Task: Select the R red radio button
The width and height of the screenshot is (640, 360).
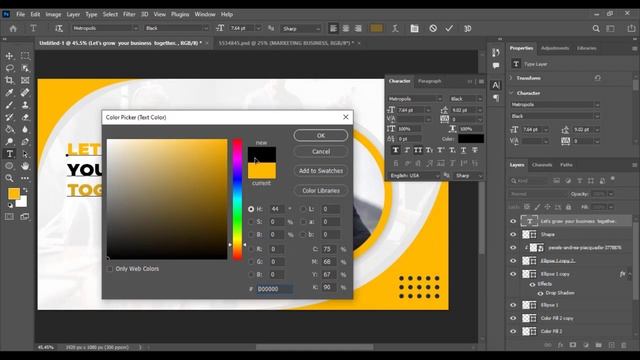Action: click(251, 249)
